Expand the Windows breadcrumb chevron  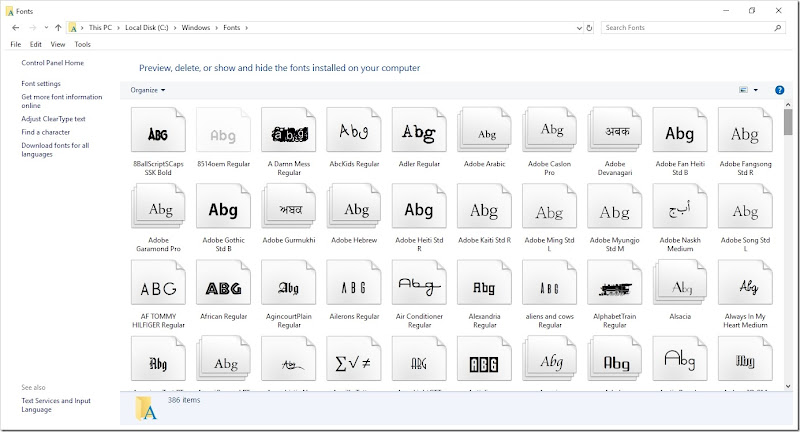(216, 28)
